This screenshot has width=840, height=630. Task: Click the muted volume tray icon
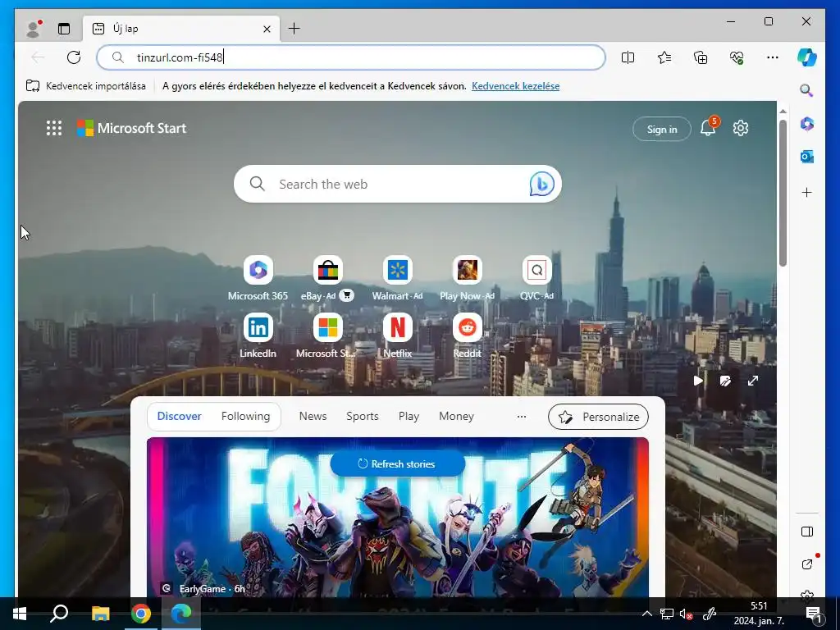(x=687, y=614)
